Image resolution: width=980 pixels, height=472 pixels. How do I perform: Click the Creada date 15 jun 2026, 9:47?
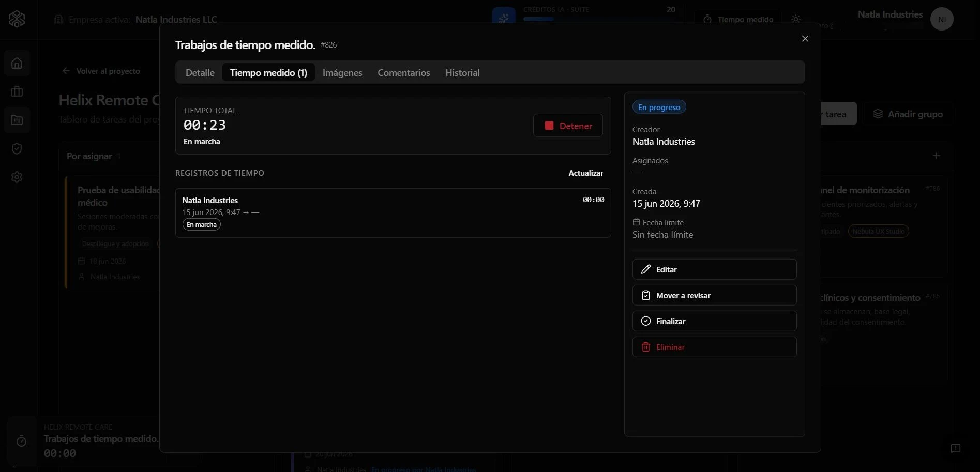pyautogui.click(x=666, y=204)
